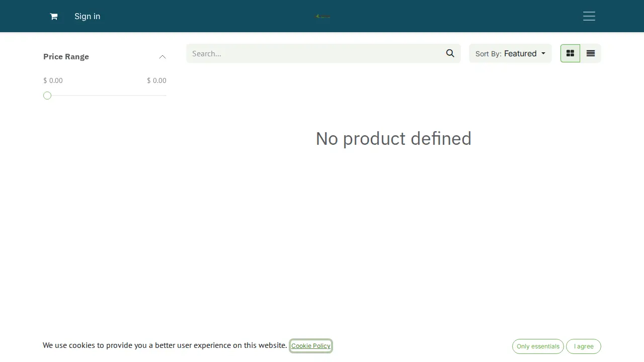Collapse the Price Range section
This screenshot has width=644, height=362.
pyautogui.click(x=163, y=57)
